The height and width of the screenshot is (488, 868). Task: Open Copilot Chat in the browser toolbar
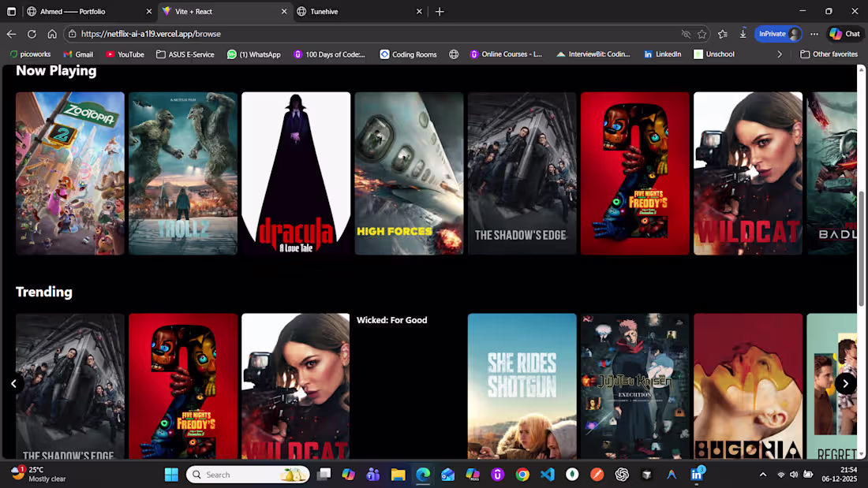point(845,33)
